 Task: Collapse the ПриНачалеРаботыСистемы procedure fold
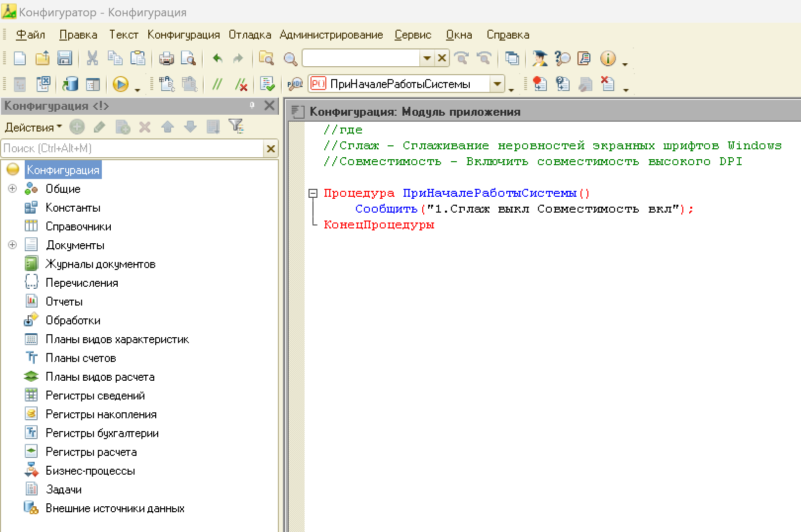pyautogui.click(x=312, y=193)
